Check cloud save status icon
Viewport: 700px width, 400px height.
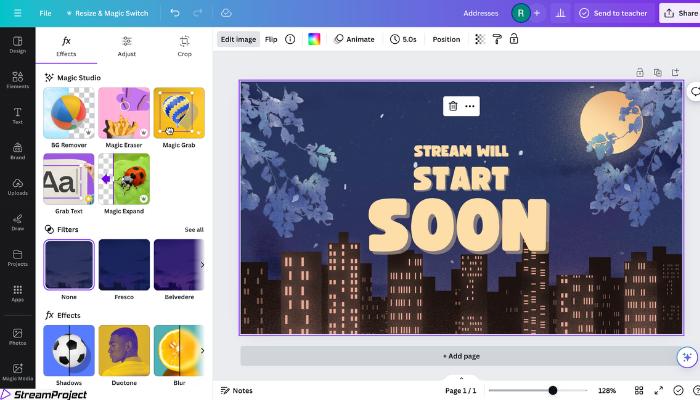click(x=226, y=13)
